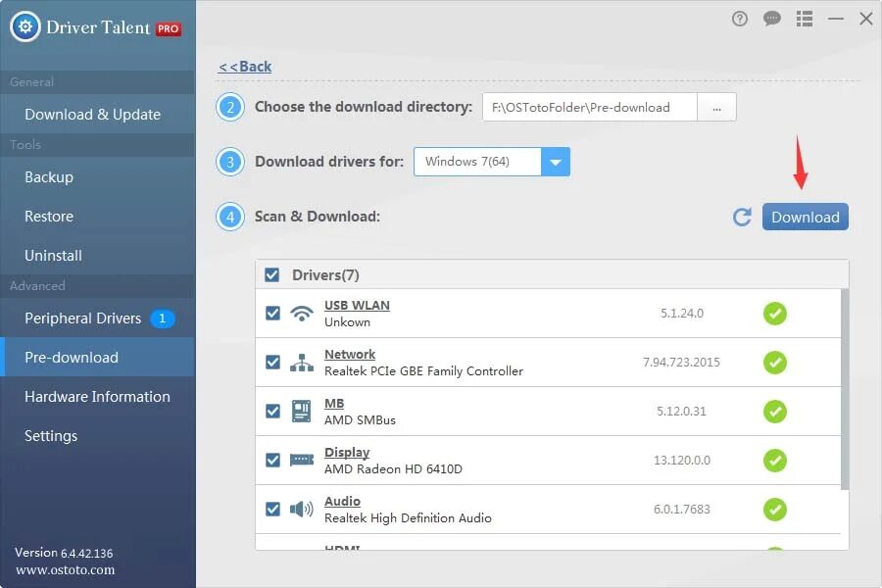The image size is (882, 588).
Task: Close the Driver Talent window
Action: point(866,20)
